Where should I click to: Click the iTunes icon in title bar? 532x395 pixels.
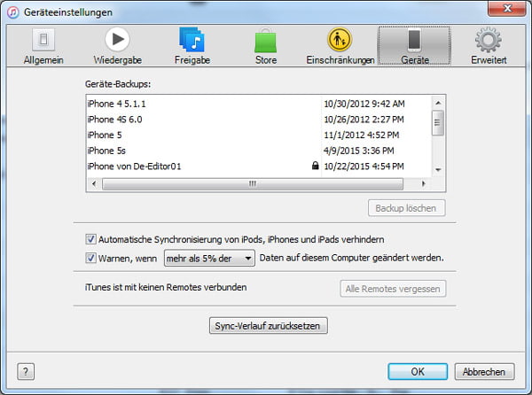click(13, 12)
